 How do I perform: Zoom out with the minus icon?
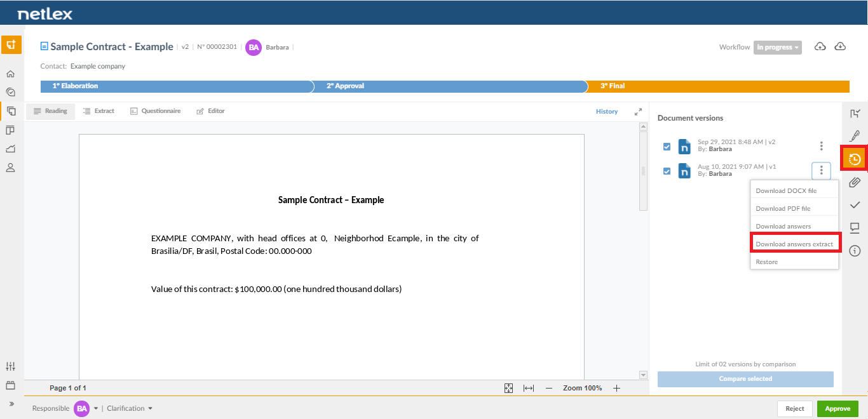[x=549, y=389]
